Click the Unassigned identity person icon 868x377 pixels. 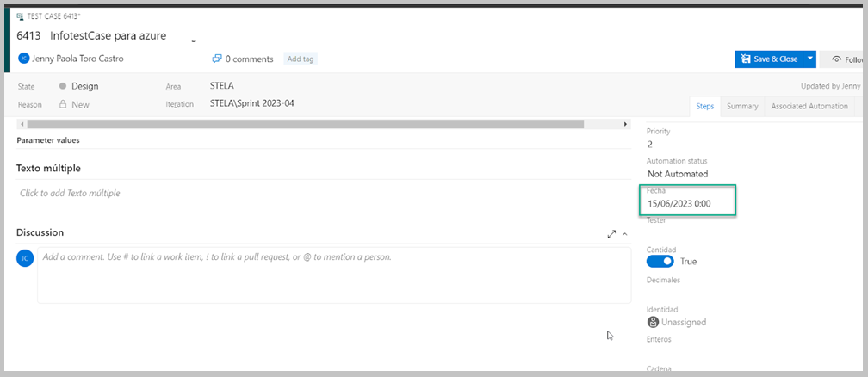tap(653, 322)
